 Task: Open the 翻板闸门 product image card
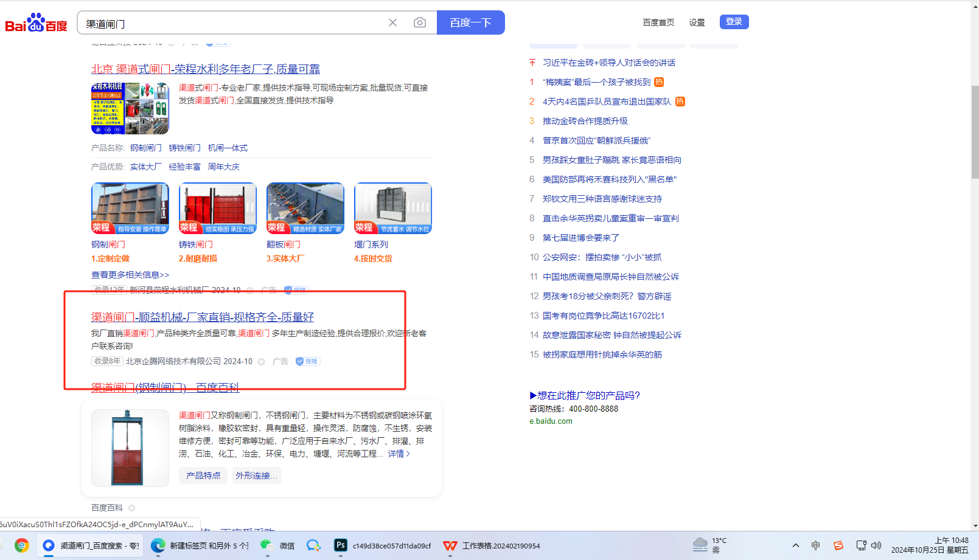(x=305, y=208)
